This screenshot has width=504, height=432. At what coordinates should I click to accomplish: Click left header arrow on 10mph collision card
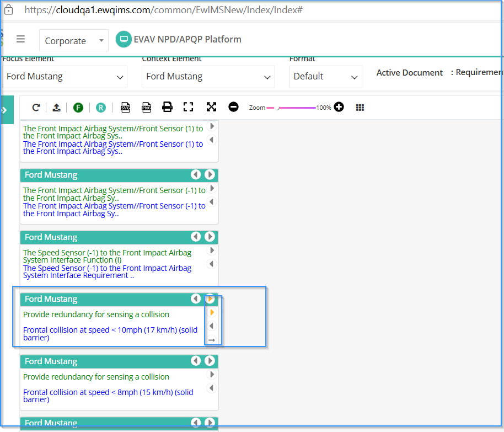[x=196, y=298]
